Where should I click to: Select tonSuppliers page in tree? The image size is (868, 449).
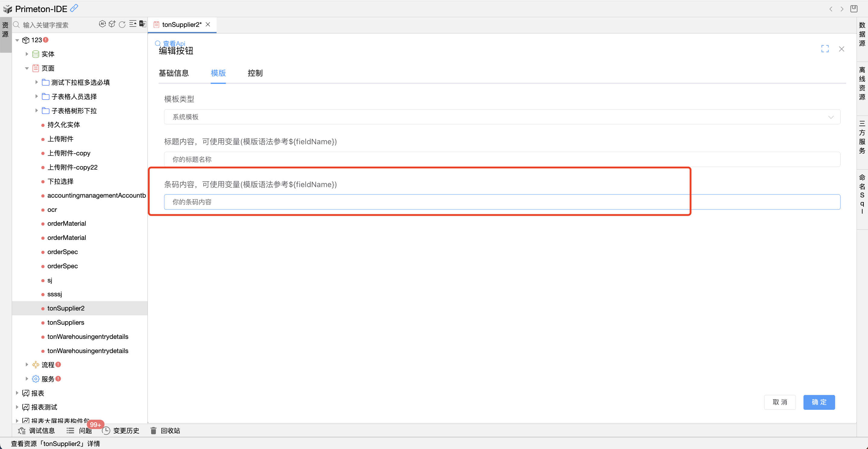click(66, 322)
